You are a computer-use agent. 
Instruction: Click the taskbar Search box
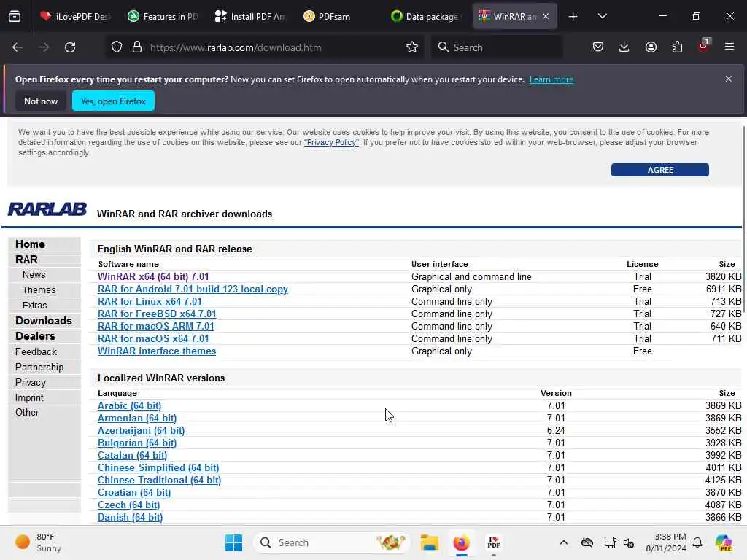tap(332, 542)
